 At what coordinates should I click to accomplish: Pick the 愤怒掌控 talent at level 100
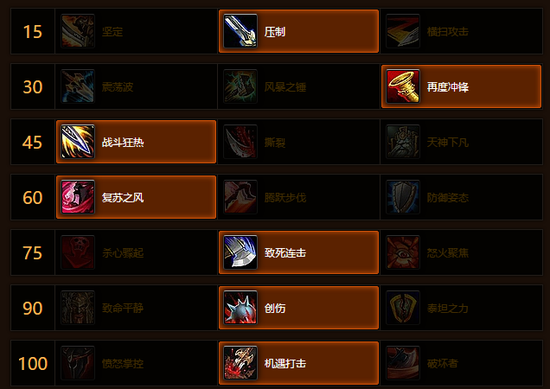click(x=136, y=363)
